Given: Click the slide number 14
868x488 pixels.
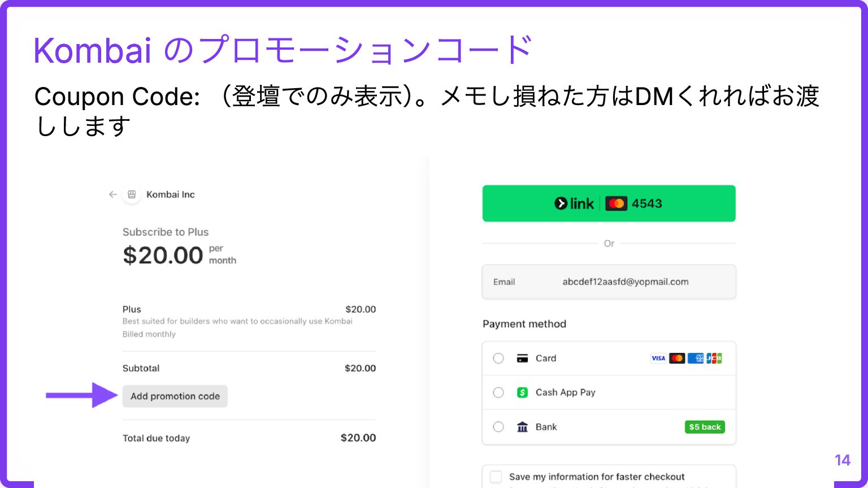Looking at the screenshot, I should point(843,460).
